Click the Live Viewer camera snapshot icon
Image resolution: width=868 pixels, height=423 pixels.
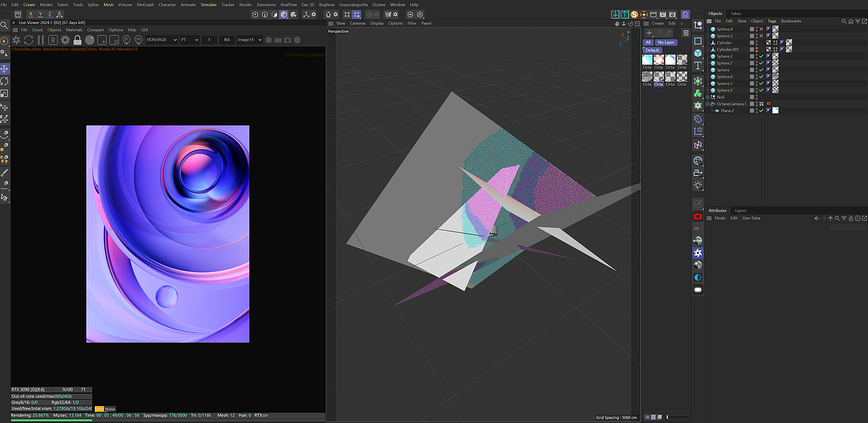(x=288, y=40)
